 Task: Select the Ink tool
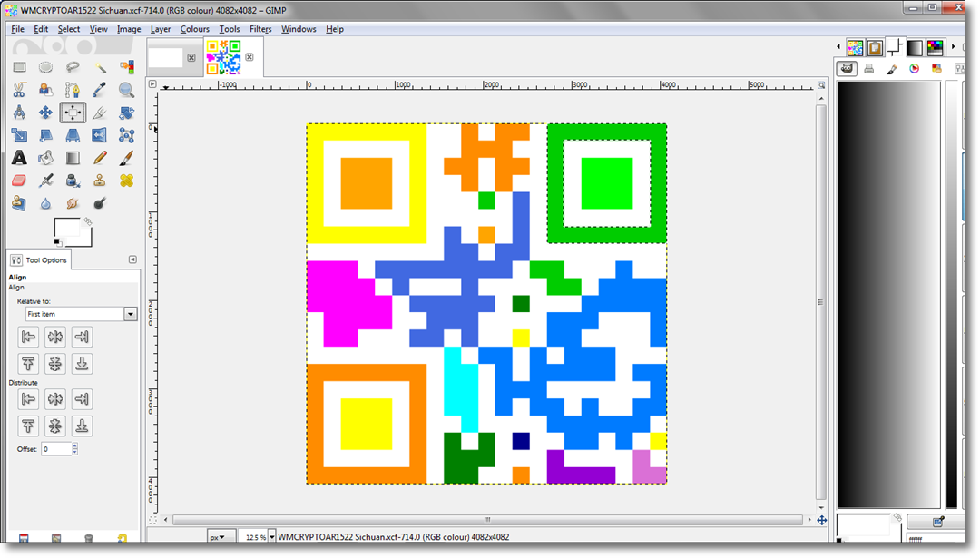tap(73, 181)
